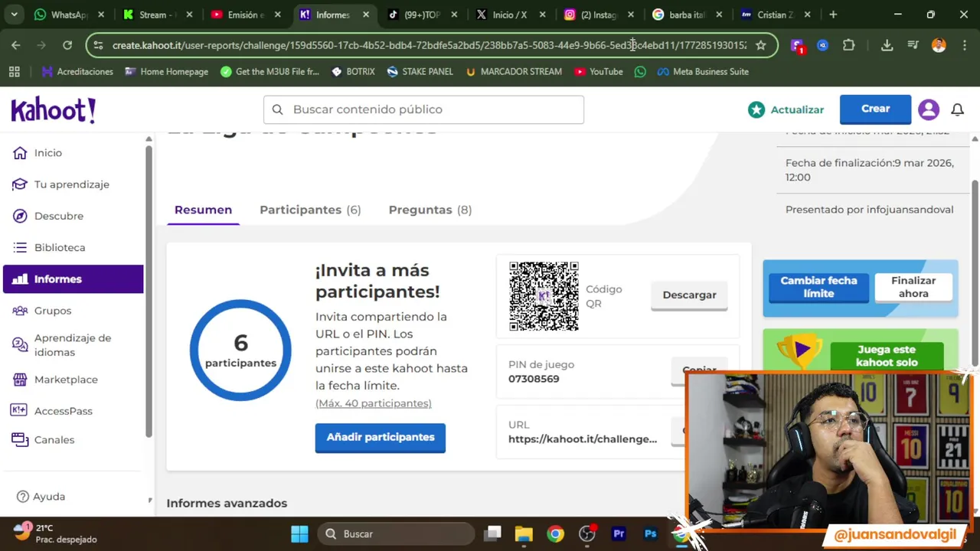The width and height of the screenshot is (980, 551).
Task: Open notifications bell icon
Action: 957,110
